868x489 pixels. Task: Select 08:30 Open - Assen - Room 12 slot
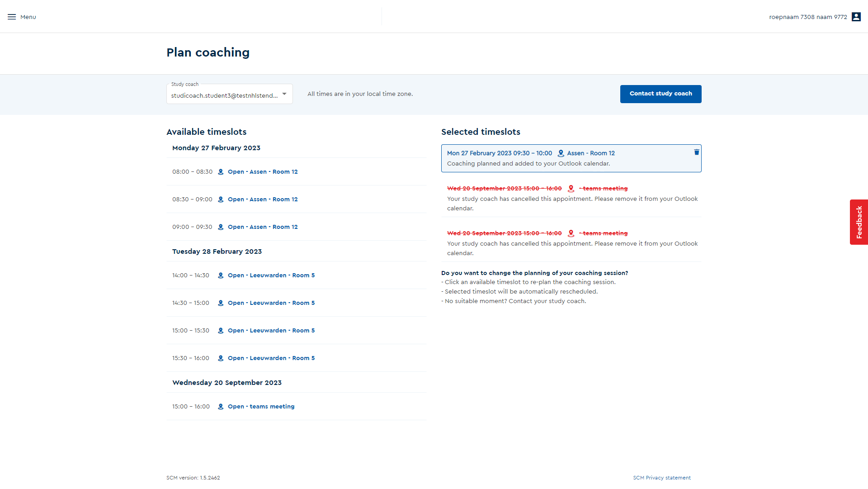click(263, 199)
